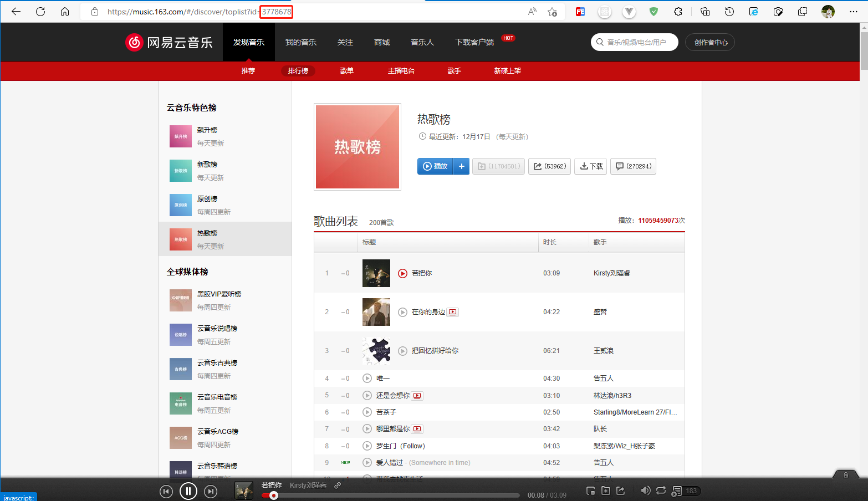The height and width of the screenshot is (501, 868).
Task: Open the 商城 navigation tab
Action: (382, 42)
